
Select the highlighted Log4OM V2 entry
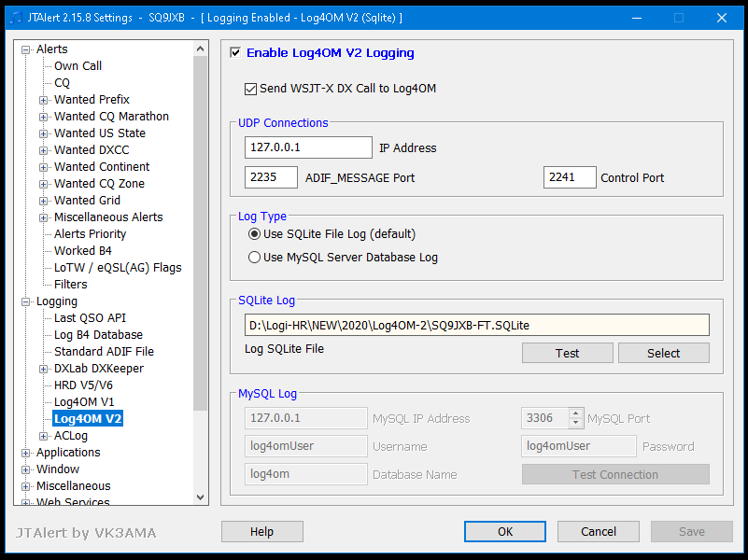click(x=88, y=418)
